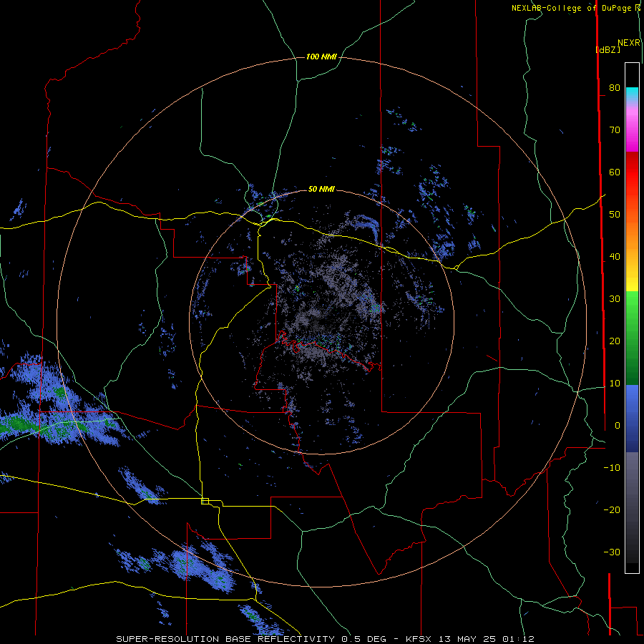Click the 40 value on the dBZ scale

click(x=615, y=257)
